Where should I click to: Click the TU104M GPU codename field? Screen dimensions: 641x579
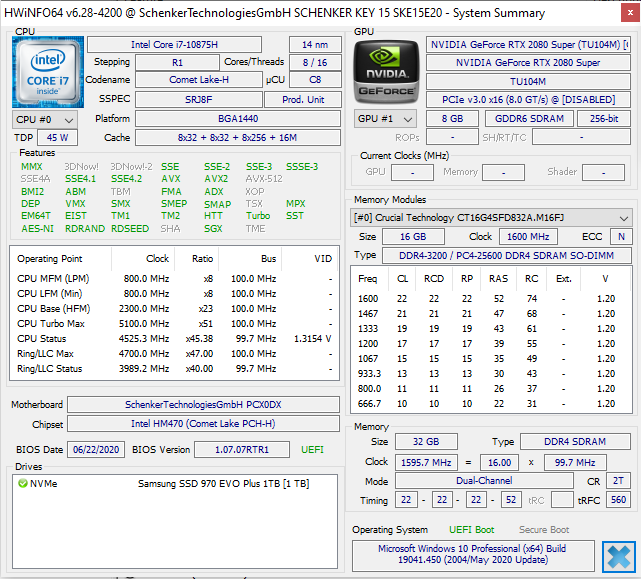click(x=528, y=81)
